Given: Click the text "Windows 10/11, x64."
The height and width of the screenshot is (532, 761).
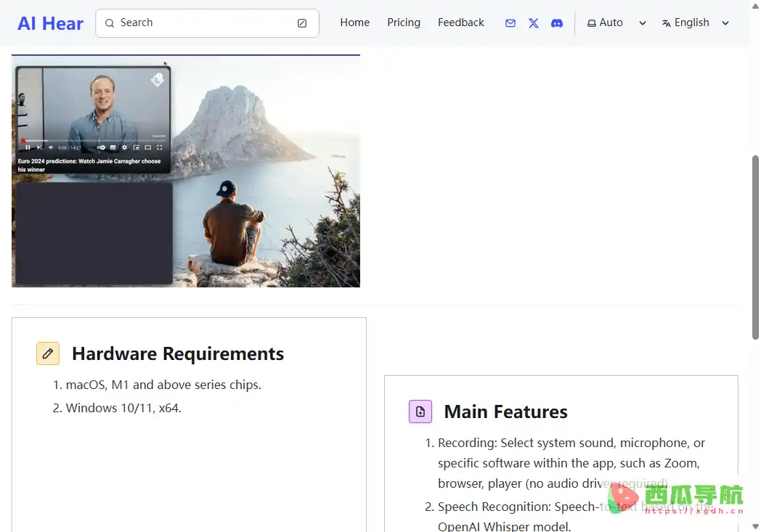Looking at the screenshot, I should [x=123, y=409].
